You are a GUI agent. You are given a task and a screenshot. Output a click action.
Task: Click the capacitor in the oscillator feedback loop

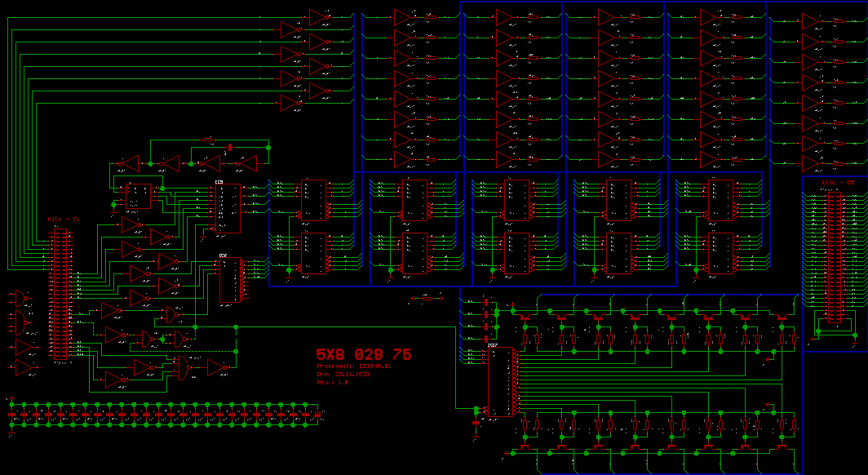230,147
